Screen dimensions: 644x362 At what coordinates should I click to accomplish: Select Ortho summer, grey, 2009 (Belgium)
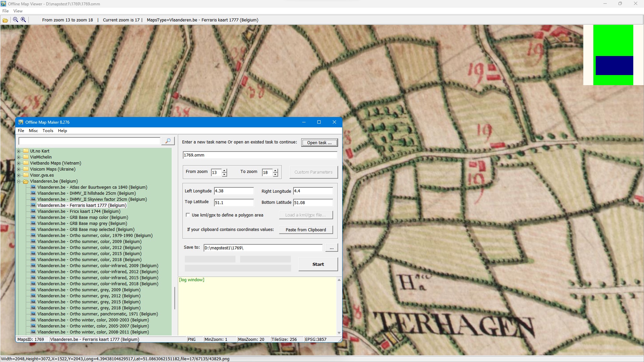coord(89,290)
